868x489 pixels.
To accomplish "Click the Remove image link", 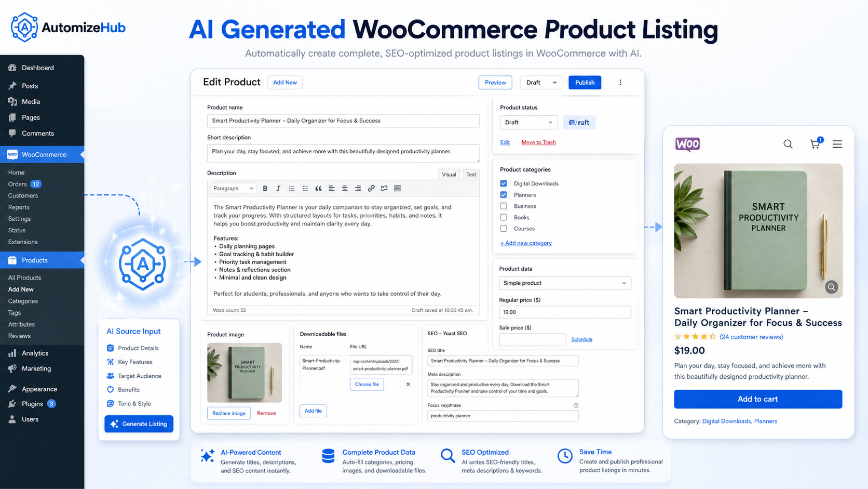I will tap(266, 414).
